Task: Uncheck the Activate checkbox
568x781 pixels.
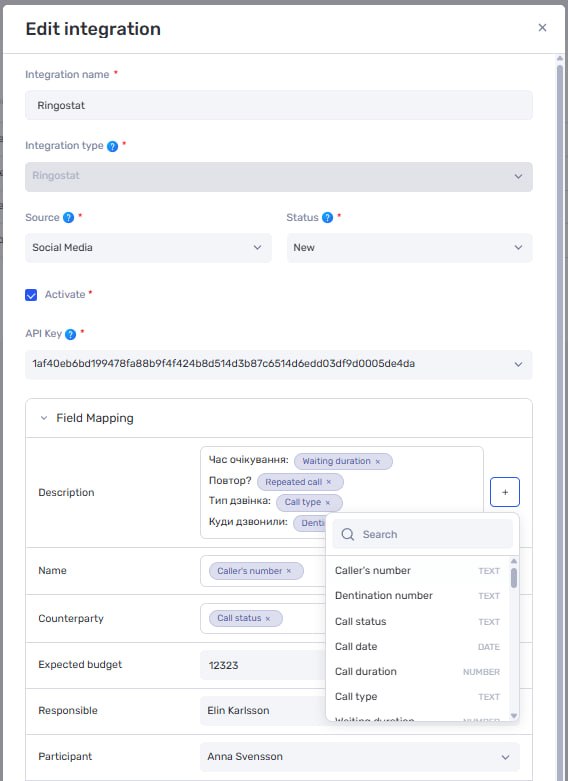Action: click(31, 295)
